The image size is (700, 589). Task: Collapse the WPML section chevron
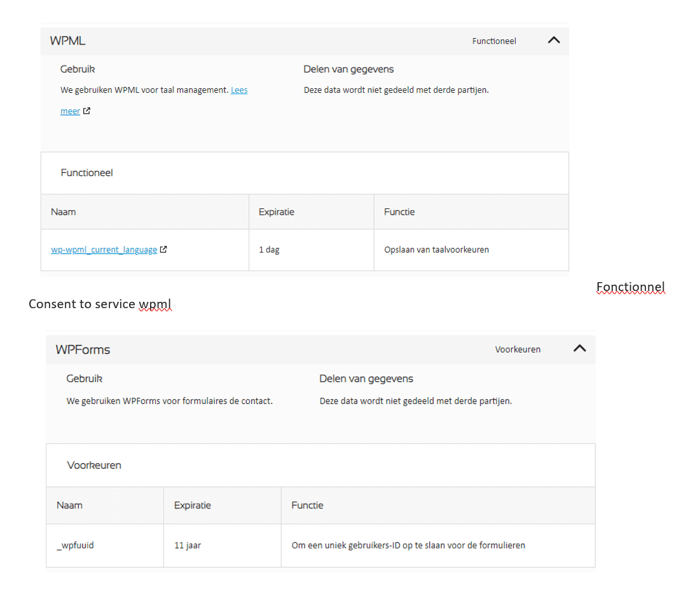[x=554, y=40]
